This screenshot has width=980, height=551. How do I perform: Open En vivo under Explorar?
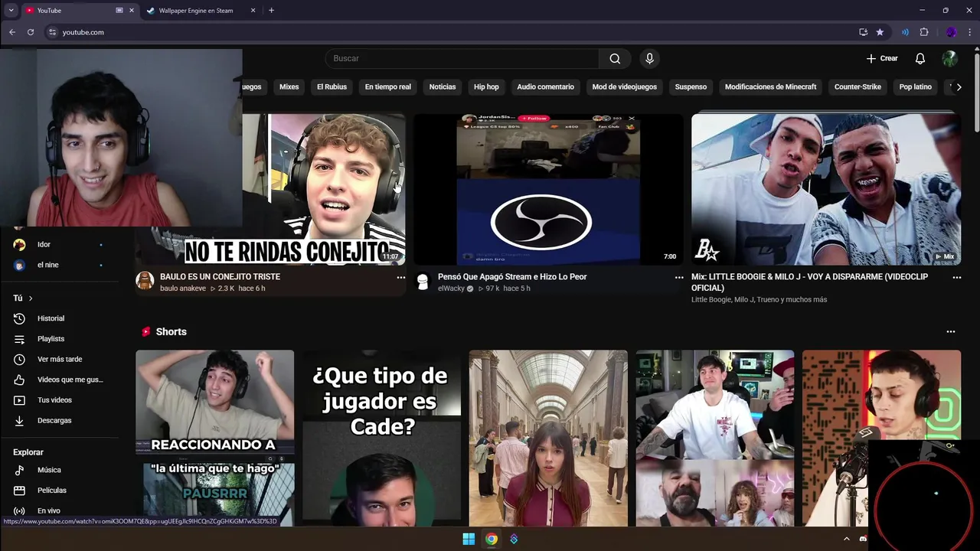(48, 511)
